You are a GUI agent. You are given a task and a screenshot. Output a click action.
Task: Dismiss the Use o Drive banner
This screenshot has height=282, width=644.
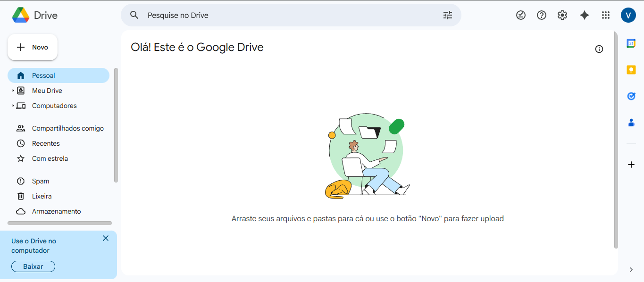click(x=106, y=238)
